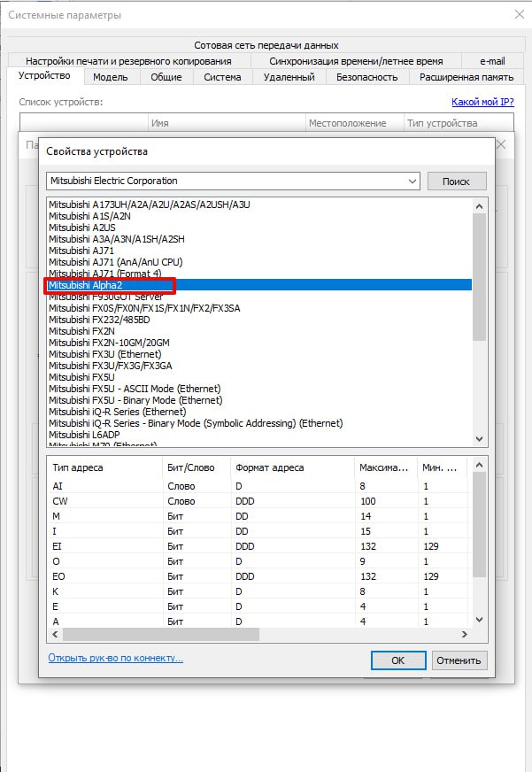Select the highlighted Mitsubishi Alpha2 entry

260,285
